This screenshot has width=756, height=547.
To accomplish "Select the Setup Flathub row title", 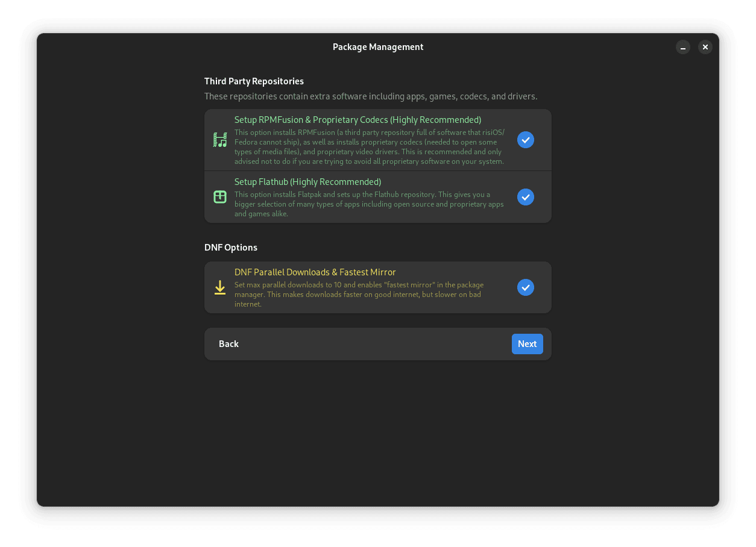I will click(x=307, y=182).
